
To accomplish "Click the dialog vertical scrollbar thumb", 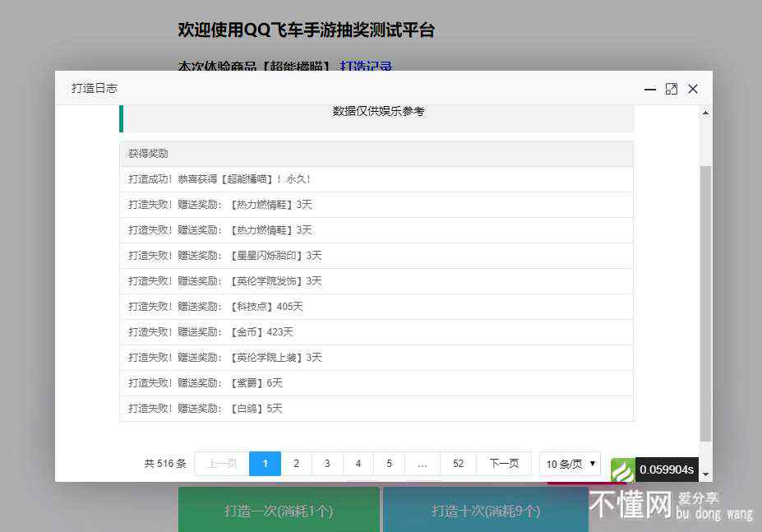I will click(x=705, y=304).
